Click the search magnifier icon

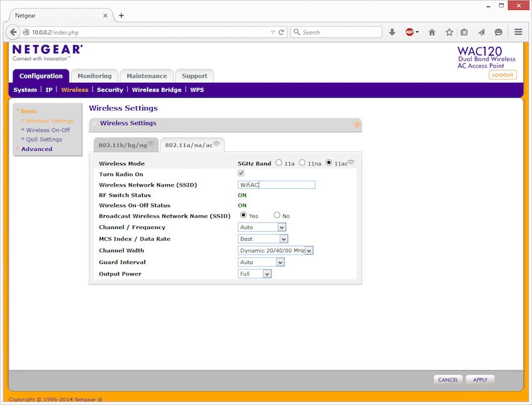[297, 32]
